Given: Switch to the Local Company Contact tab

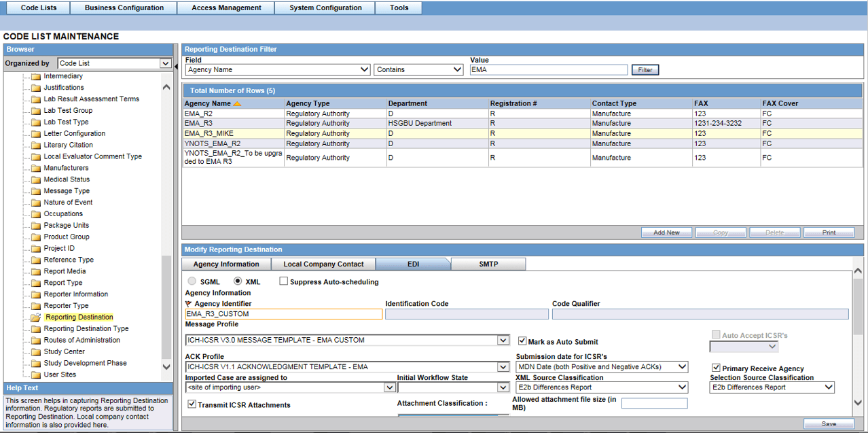Looking at the screenshot, I should coord(323,264).
